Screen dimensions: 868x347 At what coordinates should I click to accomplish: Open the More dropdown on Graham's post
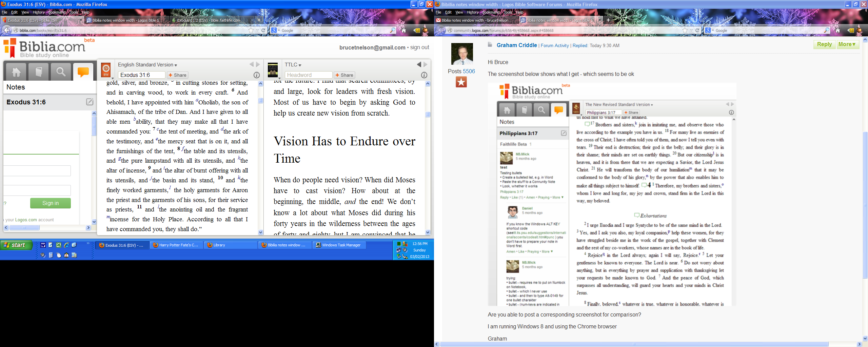tap(848, 44)
